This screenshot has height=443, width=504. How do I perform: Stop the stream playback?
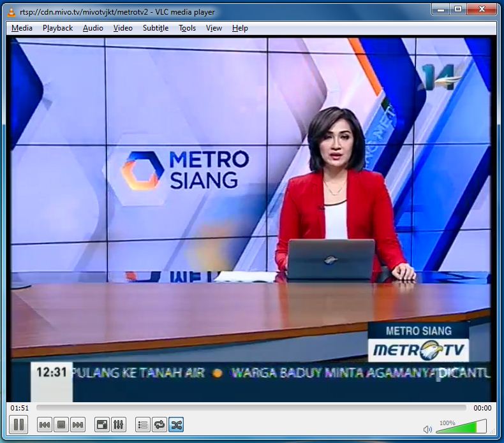coord(61,425)
